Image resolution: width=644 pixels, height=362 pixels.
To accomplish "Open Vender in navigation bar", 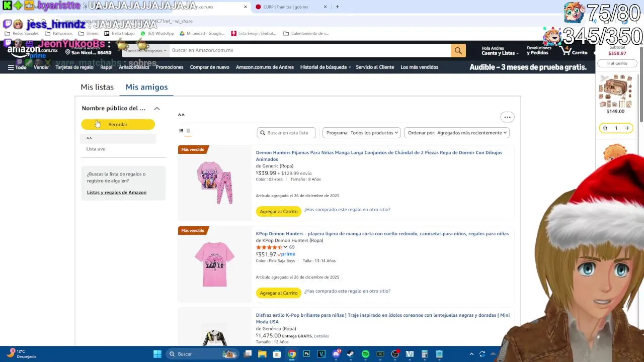I will pos(41,67).
